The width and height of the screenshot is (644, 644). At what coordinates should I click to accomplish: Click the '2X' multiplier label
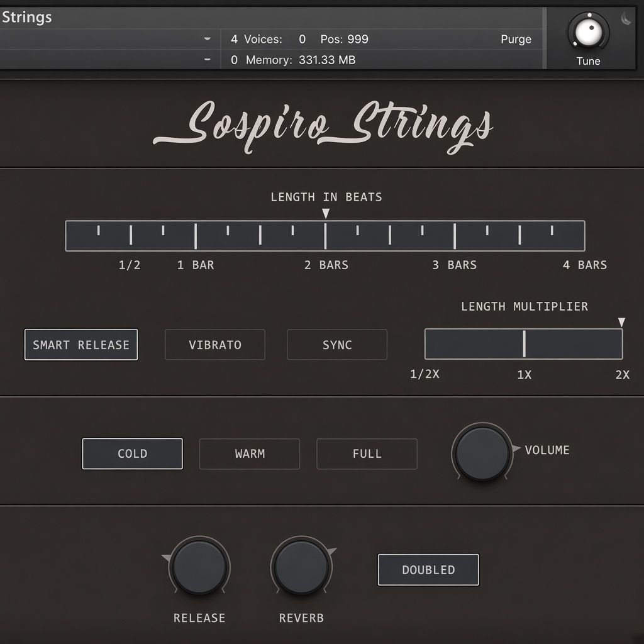(622, 375)
